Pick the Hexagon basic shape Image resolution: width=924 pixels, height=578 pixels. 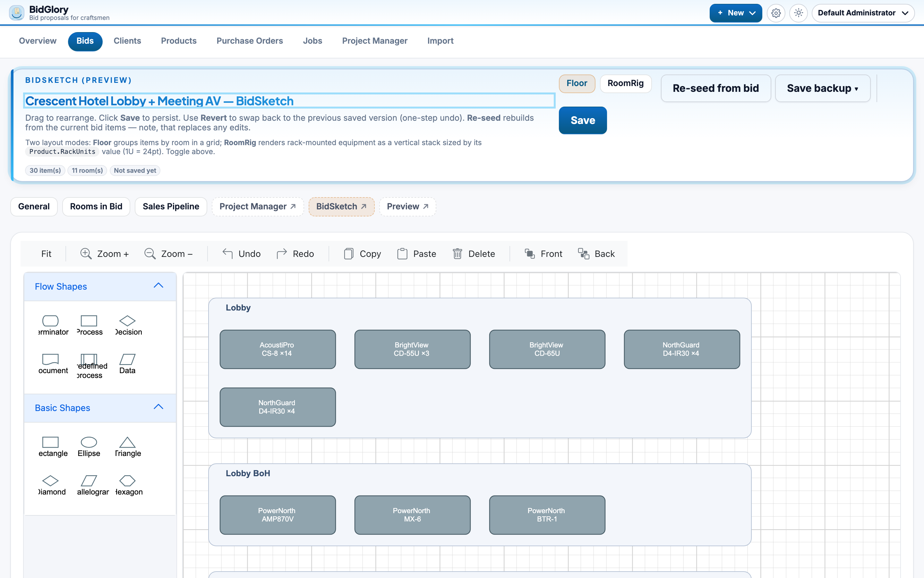pyautogui.click(x=127, y=486)
